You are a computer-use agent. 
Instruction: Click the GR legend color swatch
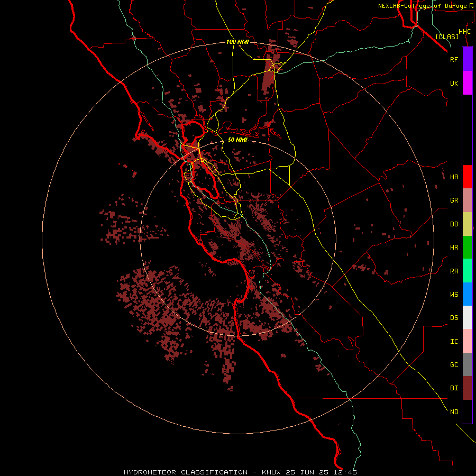(467, 200)
